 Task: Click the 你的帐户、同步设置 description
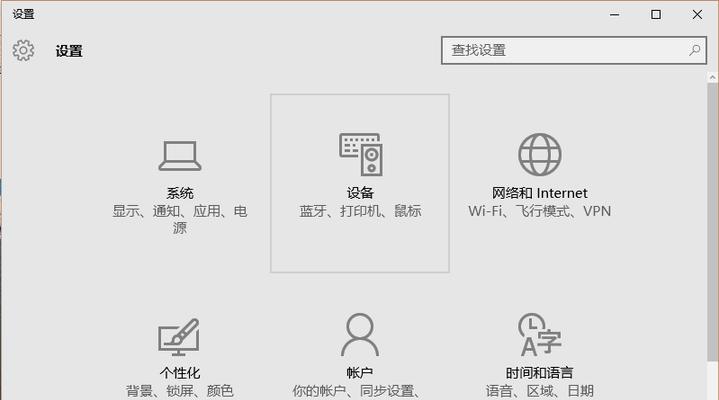pos(356,391)
